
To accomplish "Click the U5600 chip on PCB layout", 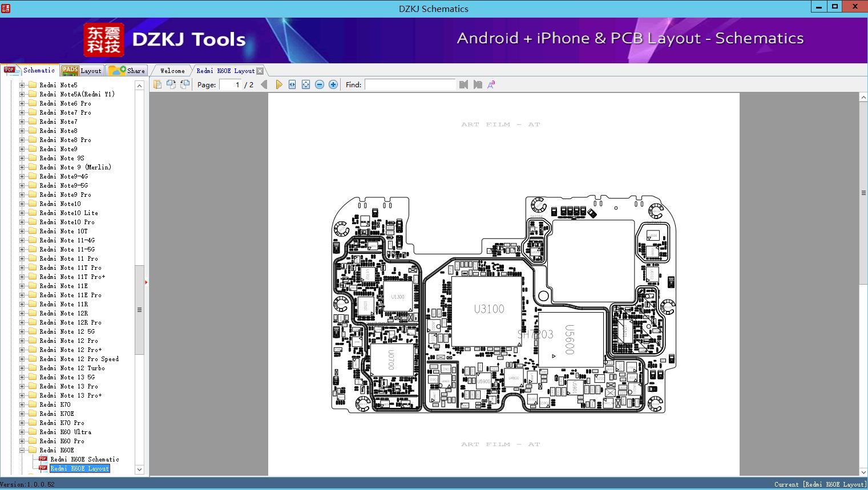I will tap(571, 339).
